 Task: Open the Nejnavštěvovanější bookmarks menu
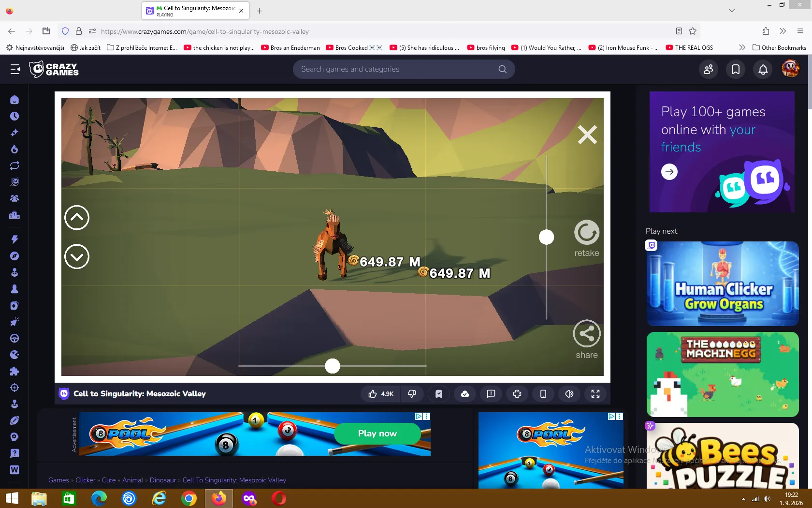point(35,47)
